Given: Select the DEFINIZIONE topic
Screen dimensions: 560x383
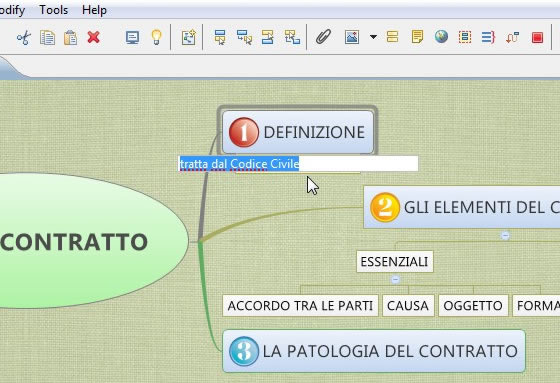Looking at the screenshot, I should pyautogui.click(x=298, y=132).
